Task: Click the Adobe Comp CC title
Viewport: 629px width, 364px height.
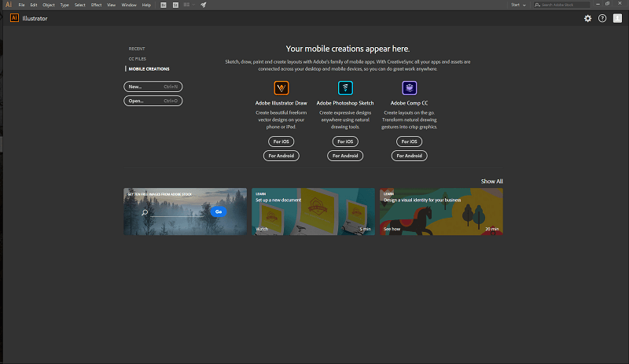Action: coord(409,103)
